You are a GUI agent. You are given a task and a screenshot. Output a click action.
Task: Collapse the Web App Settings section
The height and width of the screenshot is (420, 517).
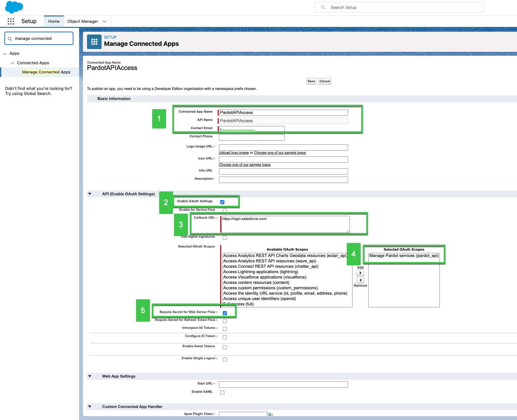(90, 376)
